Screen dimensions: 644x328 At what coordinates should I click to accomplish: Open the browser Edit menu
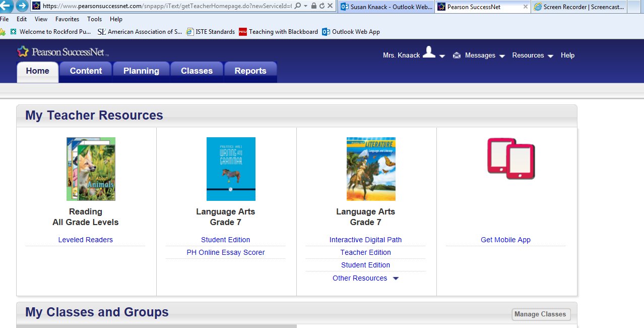[22, 19]
